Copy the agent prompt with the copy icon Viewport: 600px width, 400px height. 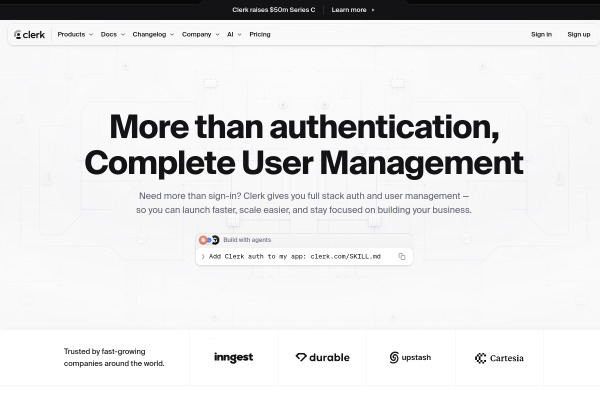click(x=402, y=256)
